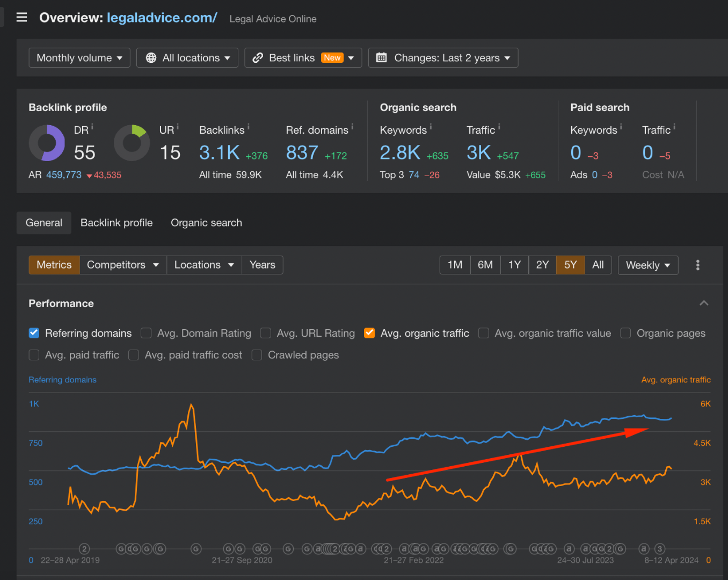The image size is (728, 580).
Task: Open the Monthly volume dropdown
Action: point(79,57)
